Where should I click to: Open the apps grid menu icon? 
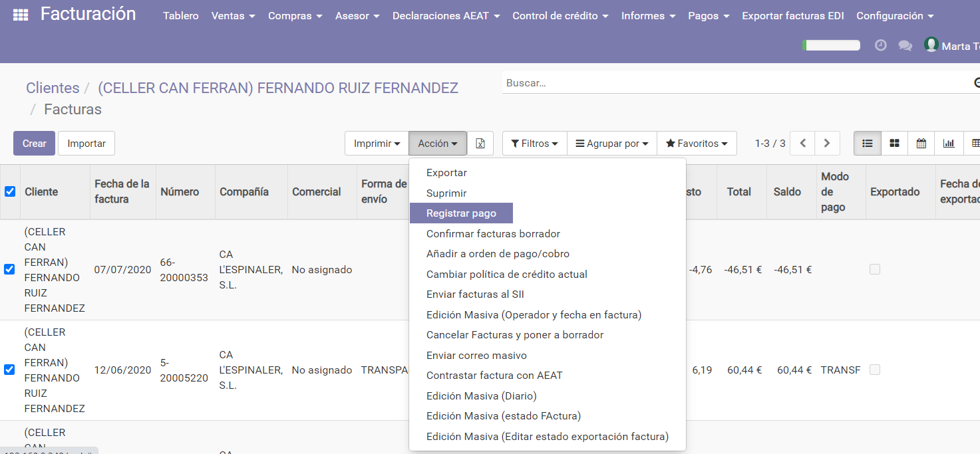[x=21, y=15]
